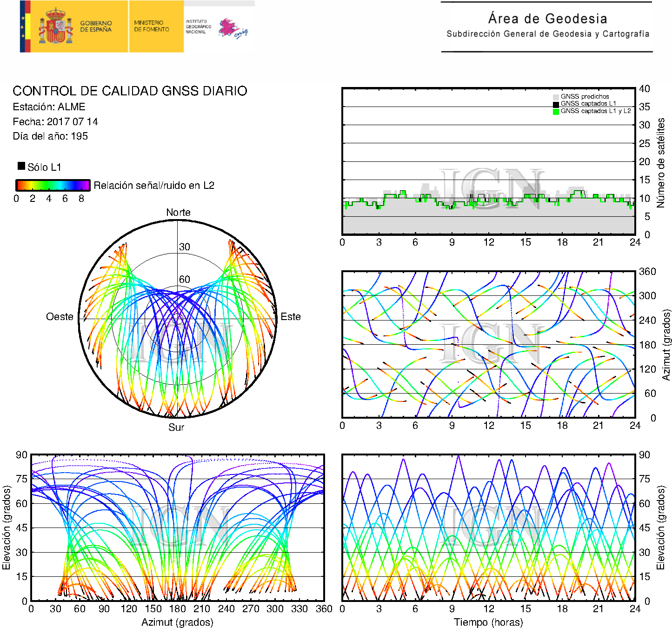The image size is (672, 628).
Task: Click the L2 signal-to-noise rainbow color bar
Action: point(53,185)
